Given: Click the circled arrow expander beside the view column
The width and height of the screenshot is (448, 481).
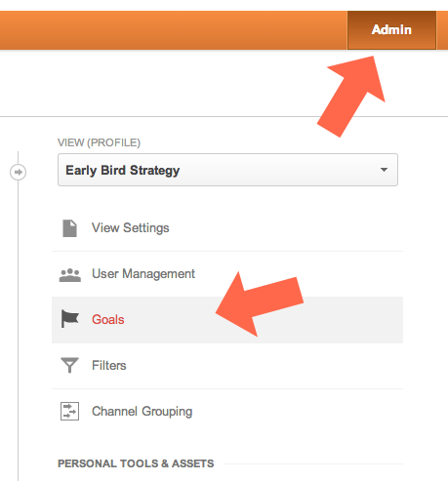Looking at the screenshot, I should pyautogui.click(x=18, y=172).
